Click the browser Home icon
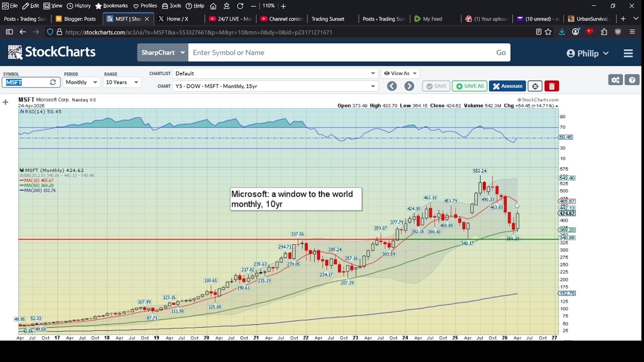 click(213, 6)
